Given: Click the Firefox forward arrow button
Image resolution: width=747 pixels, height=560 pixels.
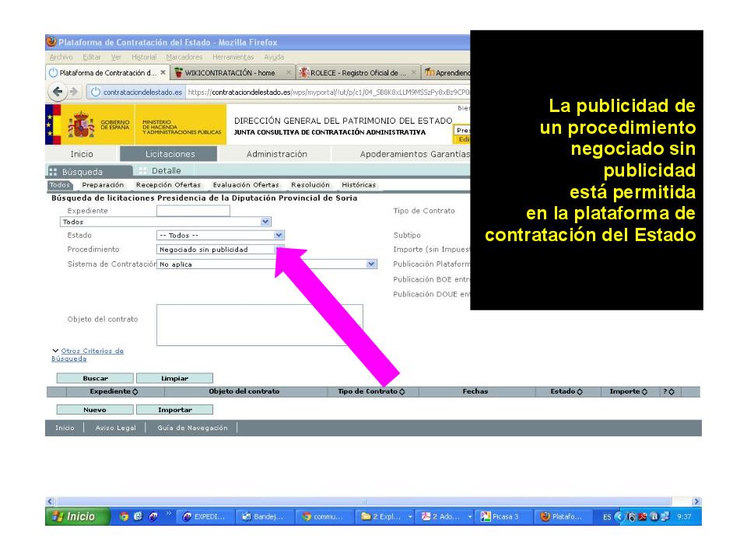Looking at the screenshot, I should [x=74, y=92].
